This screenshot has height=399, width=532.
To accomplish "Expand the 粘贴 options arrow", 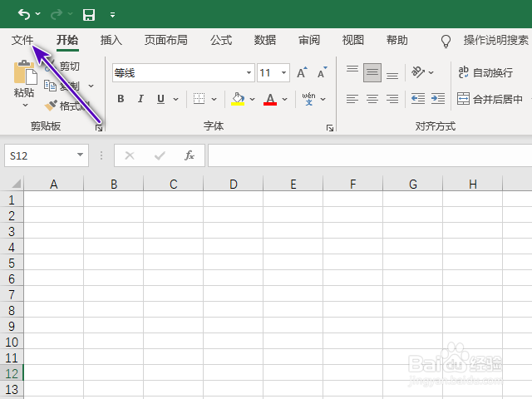I will click(25, 106).
